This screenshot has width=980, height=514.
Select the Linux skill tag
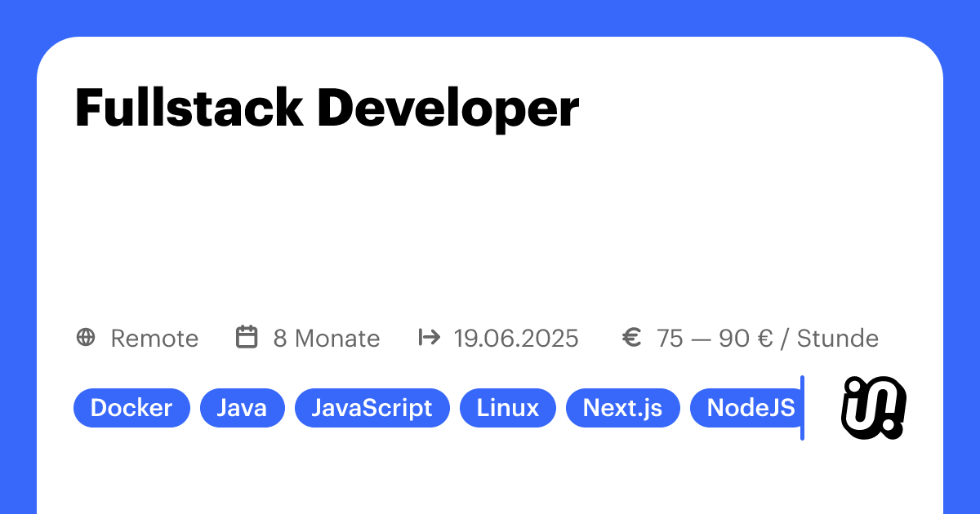coord(508,407)
